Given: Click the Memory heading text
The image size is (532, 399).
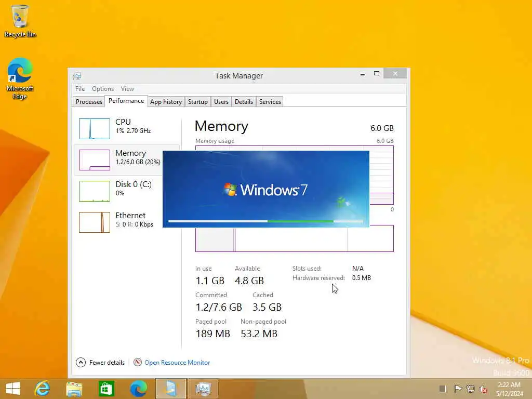Looking at the screenshot, I should pyautogui.click(x=221, y=126).
